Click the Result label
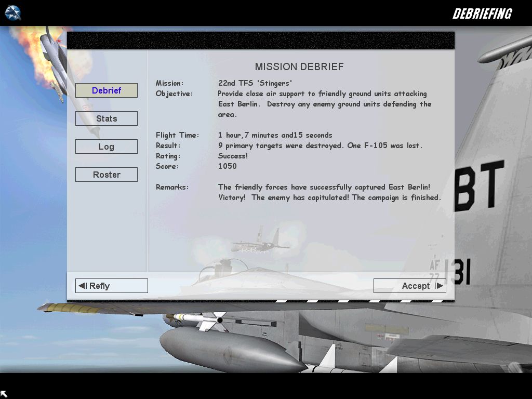532x399 pixels. tap(168, 145)
